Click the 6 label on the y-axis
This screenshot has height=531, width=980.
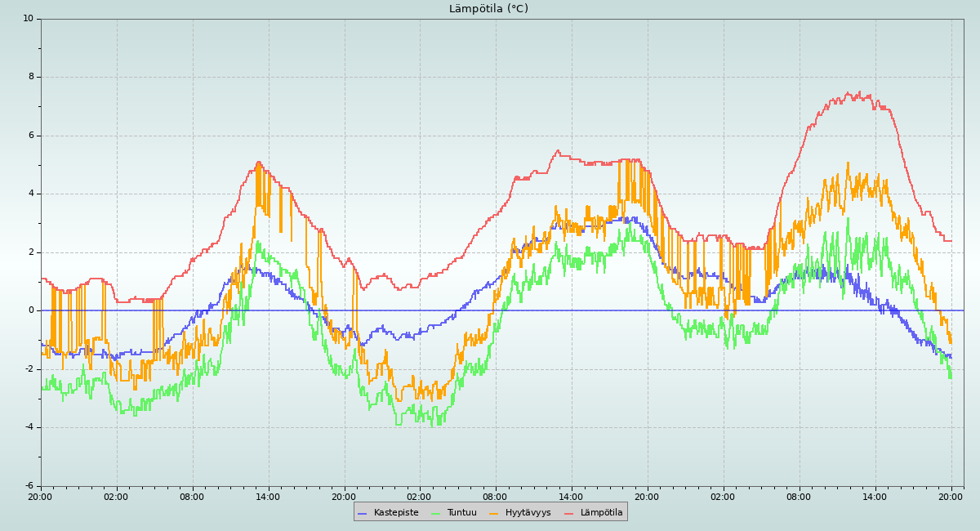[31, 136]
